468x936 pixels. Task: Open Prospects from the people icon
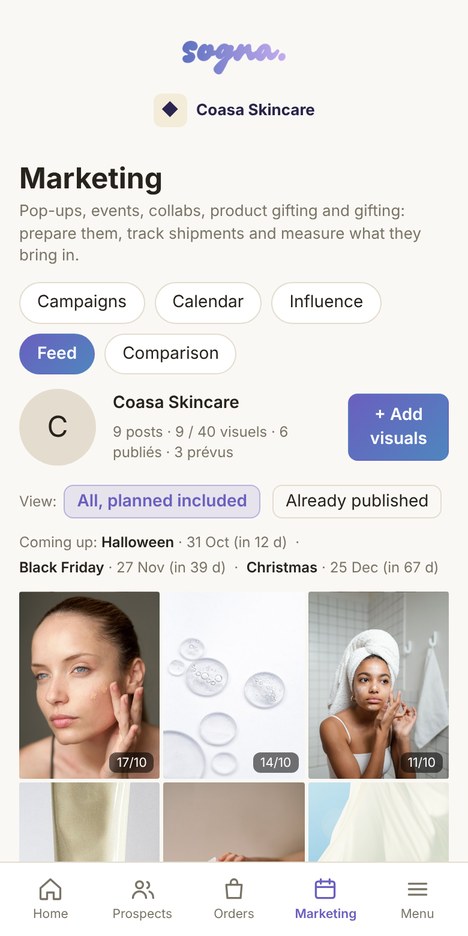point(142,889)
